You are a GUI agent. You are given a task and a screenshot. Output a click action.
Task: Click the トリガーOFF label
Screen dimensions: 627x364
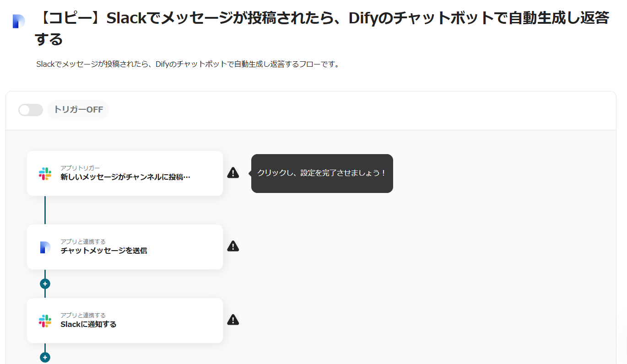click(x=78, y=110)
